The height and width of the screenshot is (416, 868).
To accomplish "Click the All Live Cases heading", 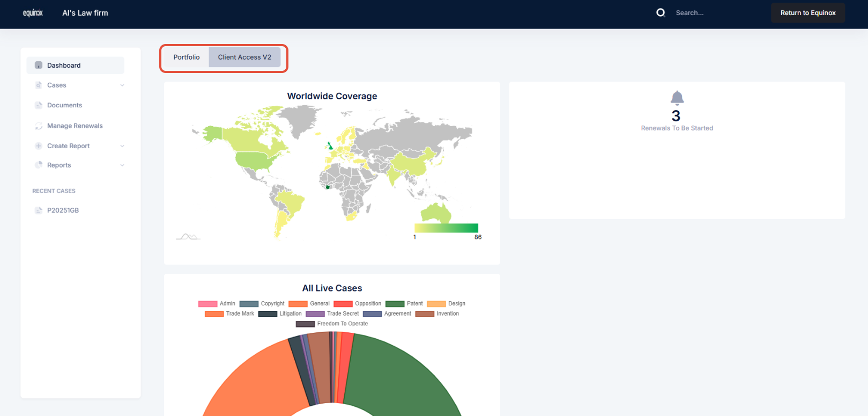I will coord(332,288).
